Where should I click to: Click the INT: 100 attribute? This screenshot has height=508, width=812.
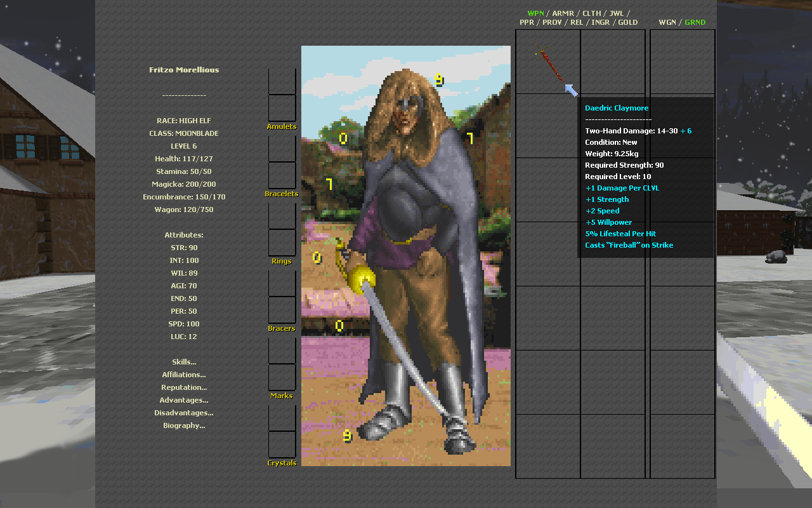(x=184, y=260)
